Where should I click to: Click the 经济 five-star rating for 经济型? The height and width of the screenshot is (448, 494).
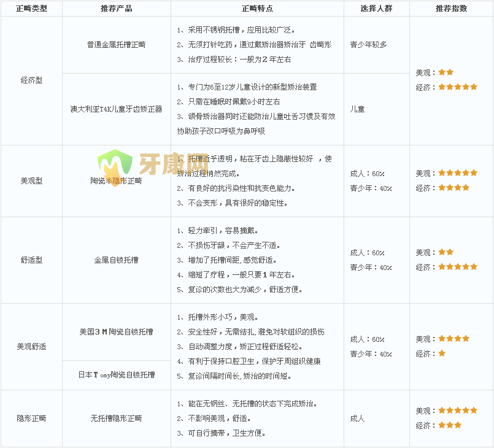[x=458, y=87]
